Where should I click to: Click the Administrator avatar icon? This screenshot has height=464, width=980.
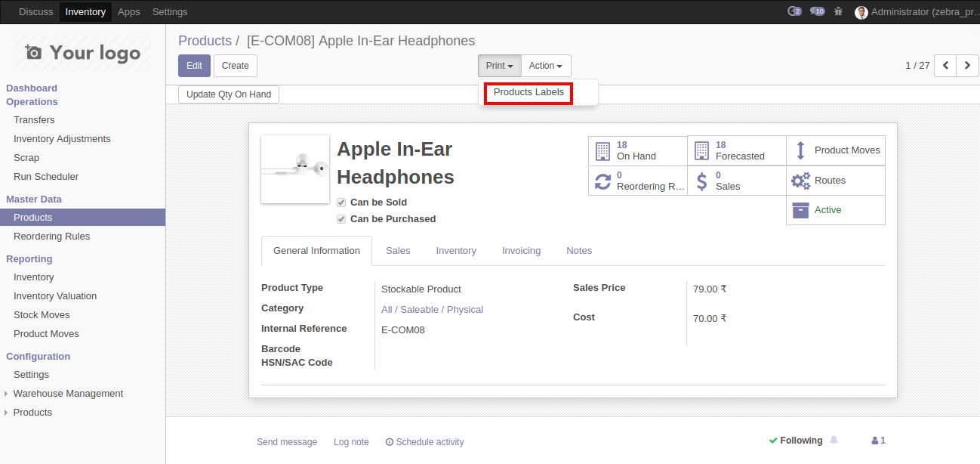tap(861, 12)
